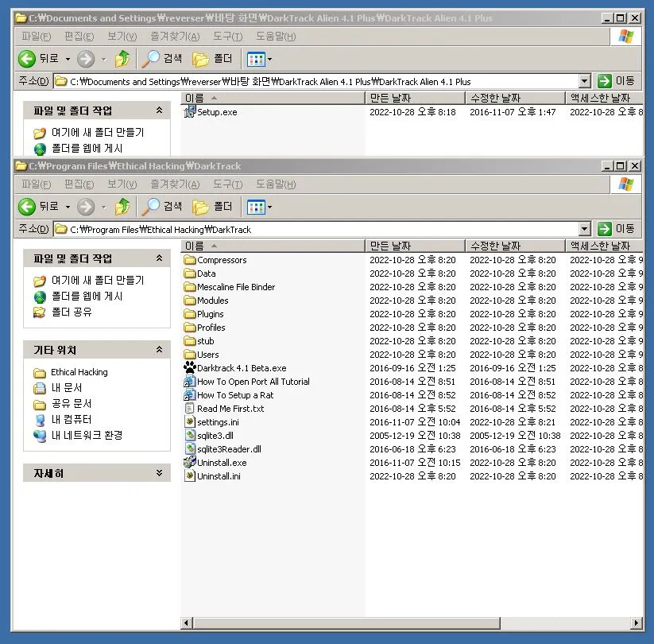Select the Plugins folder name

pyautogui.click(x=211, y=314)
